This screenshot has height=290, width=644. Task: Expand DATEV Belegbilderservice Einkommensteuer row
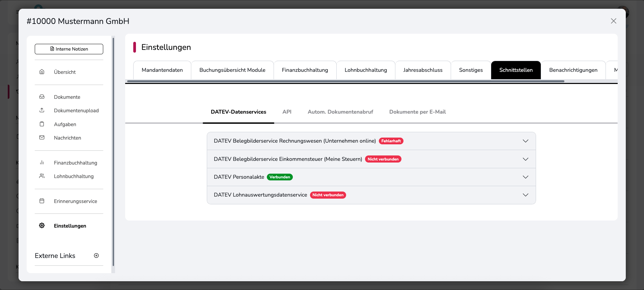pyautogui.click(x=525, y=159)
